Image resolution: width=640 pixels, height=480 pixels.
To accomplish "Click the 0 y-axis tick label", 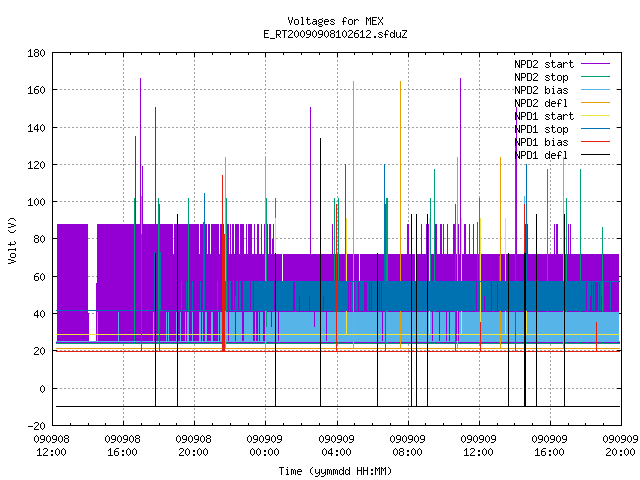I will tap(42, 389).
